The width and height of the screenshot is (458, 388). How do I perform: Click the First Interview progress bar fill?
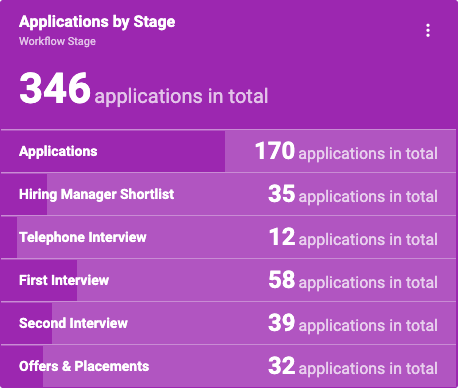click(x=39, y=280)
